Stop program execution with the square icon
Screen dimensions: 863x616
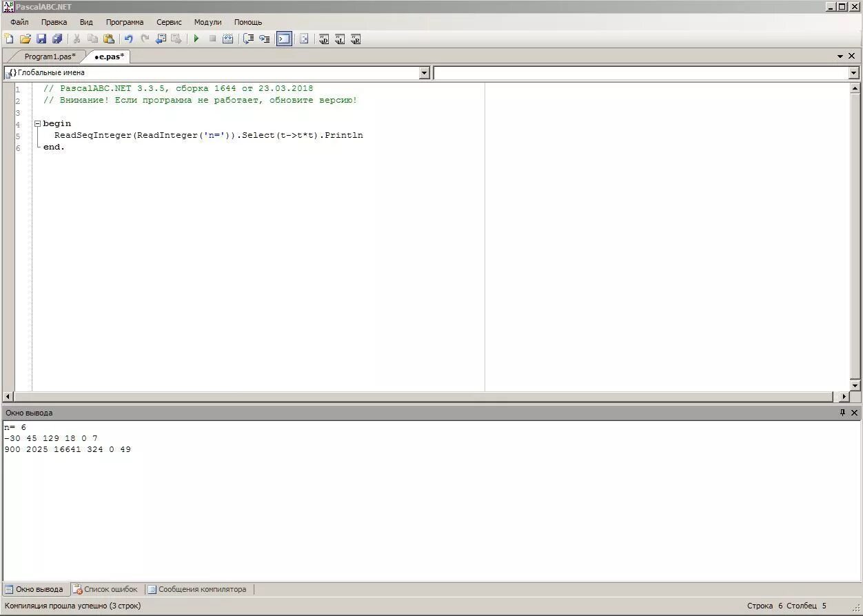click(212, 39)
